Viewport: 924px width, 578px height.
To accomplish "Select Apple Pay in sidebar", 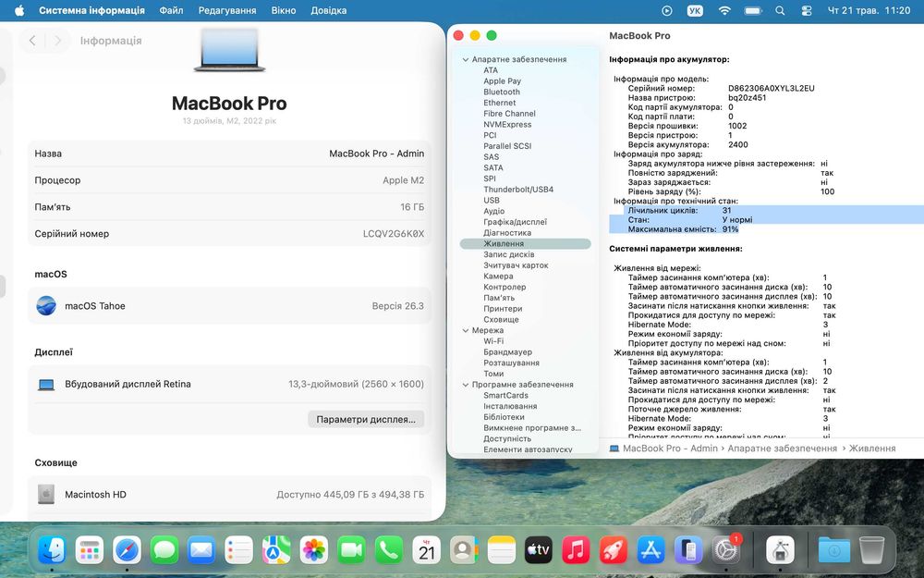I will tap(502, 81).
